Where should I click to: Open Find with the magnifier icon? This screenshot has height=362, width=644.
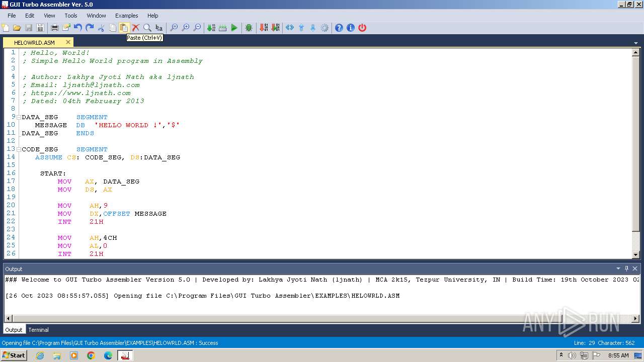point(147,28)
